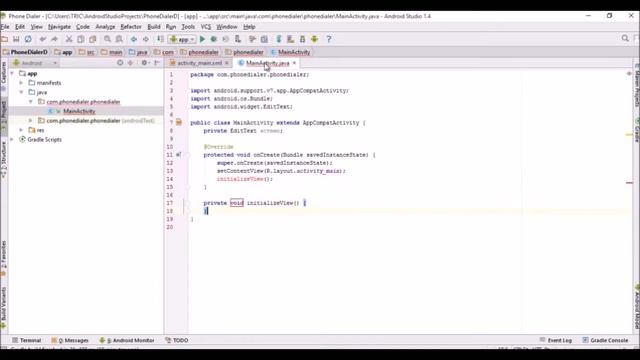The width and height of the screenshot is (640, 360).
Task: Click the green Run app button
Action: [x=202, y=39]
